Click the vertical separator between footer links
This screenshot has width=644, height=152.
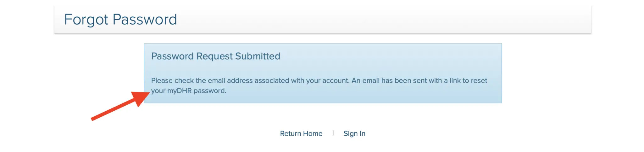coord(333,133)
